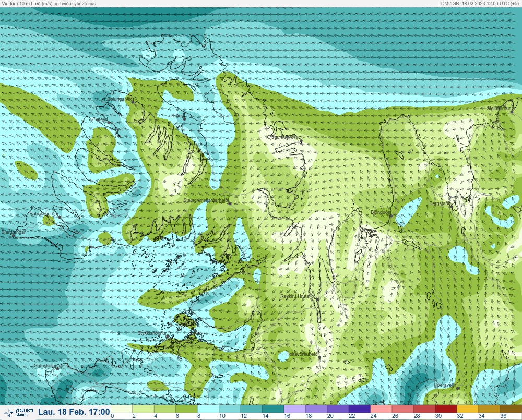The image size is (522, 420).
Task: Click the 'Lau. 18 Feb. 17:00' forecast time
Action: tap(74, 412)
